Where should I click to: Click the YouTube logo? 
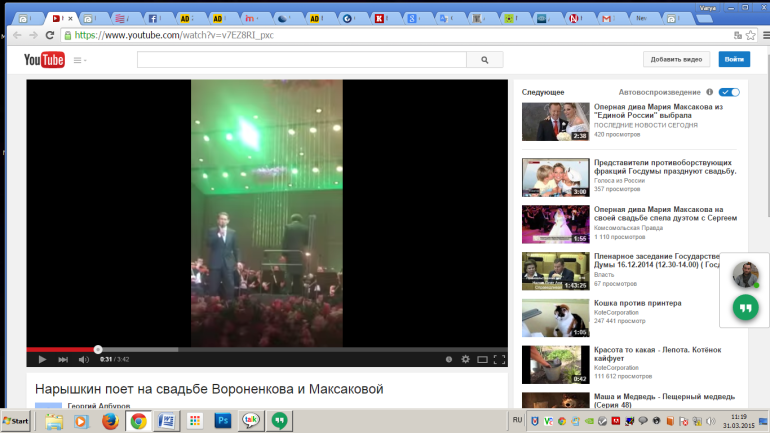tap(44, 60)
